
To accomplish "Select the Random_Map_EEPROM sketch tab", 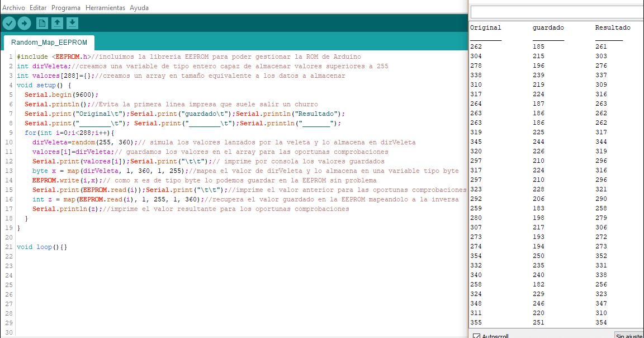I will [x=49, y=41].
